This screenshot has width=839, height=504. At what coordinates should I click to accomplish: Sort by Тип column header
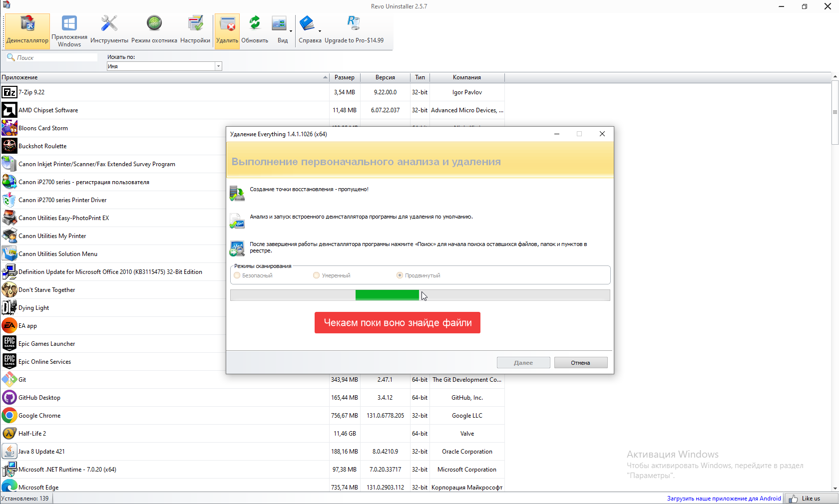(x=420, y=77)
